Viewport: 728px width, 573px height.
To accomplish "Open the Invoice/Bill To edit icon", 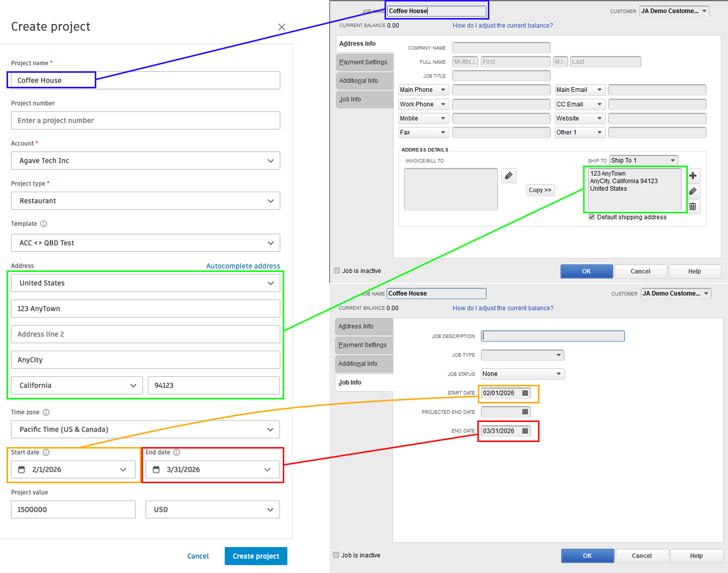I will [x=508, y=175].
